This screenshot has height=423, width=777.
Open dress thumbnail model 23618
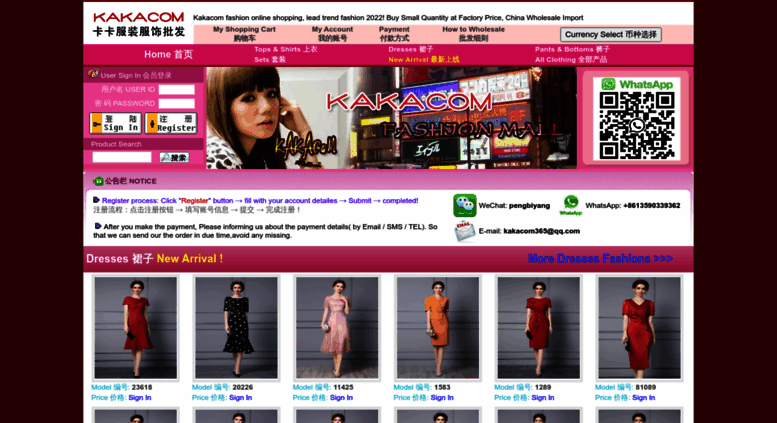pyautogui.click(x=136, y=328)
